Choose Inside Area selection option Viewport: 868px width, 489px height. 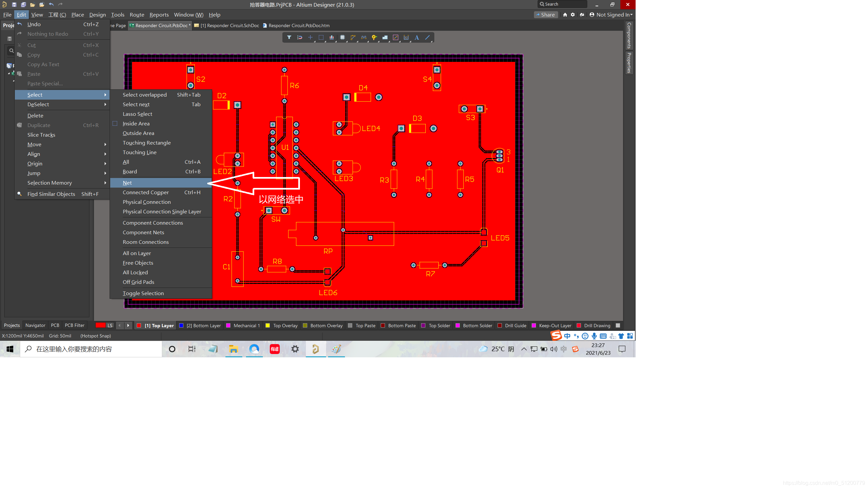136,124
